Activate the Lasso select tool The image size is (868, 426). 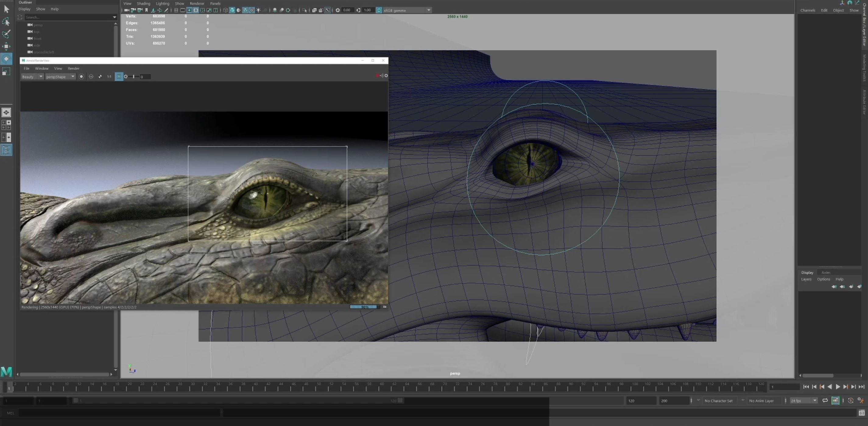[x=6, y=22]
